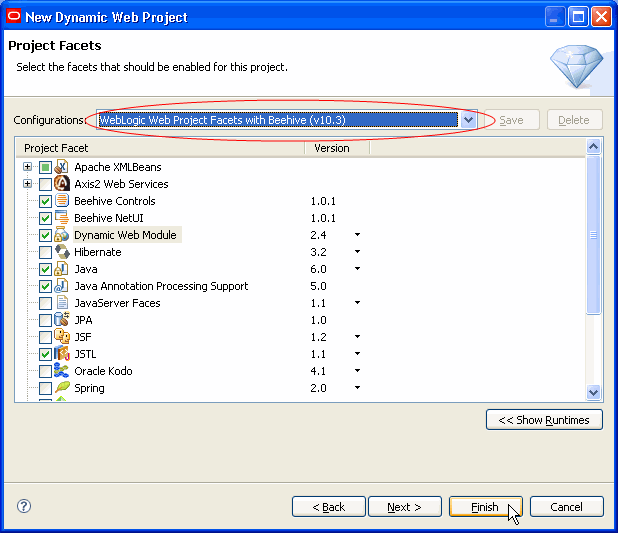
Task: Enable the Hibernate facet checkbox
Action: tap(45, 252)
